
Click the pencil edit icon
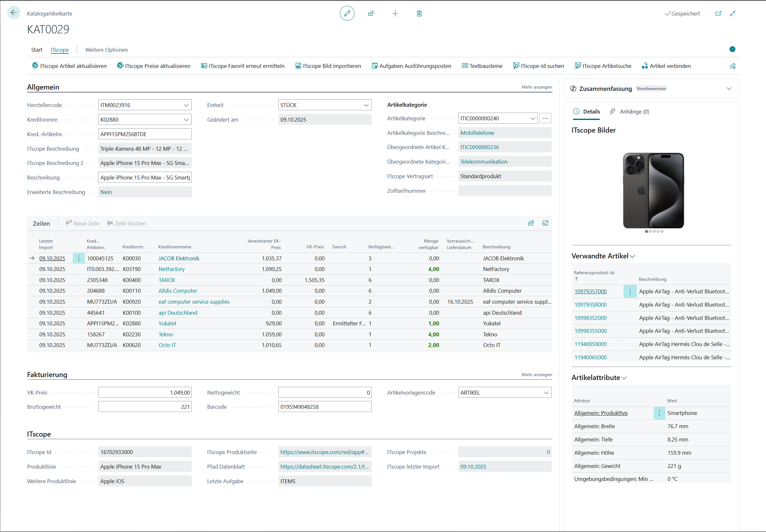[347, 13]
